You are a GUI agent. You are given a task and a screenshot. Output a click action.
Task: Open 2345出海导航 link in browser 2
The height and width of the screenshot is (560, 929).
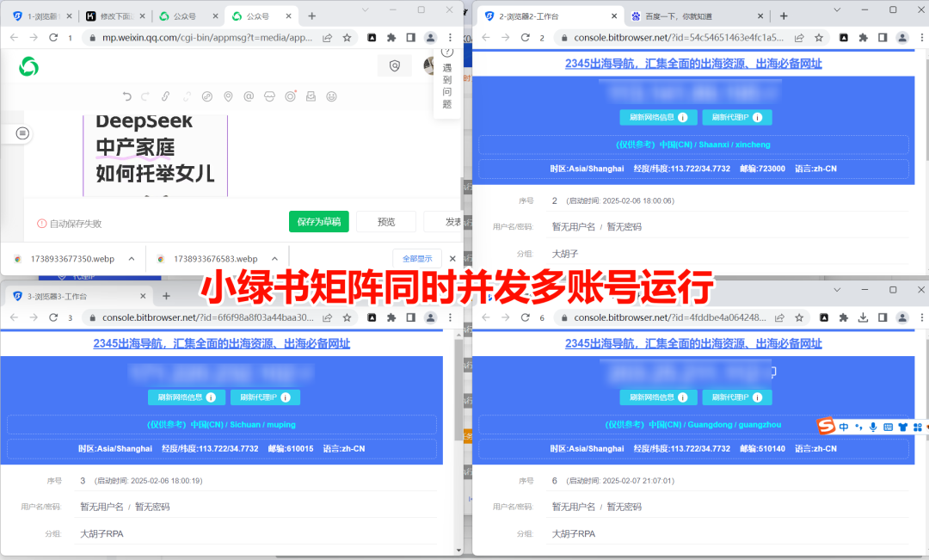tap(693, 64)
